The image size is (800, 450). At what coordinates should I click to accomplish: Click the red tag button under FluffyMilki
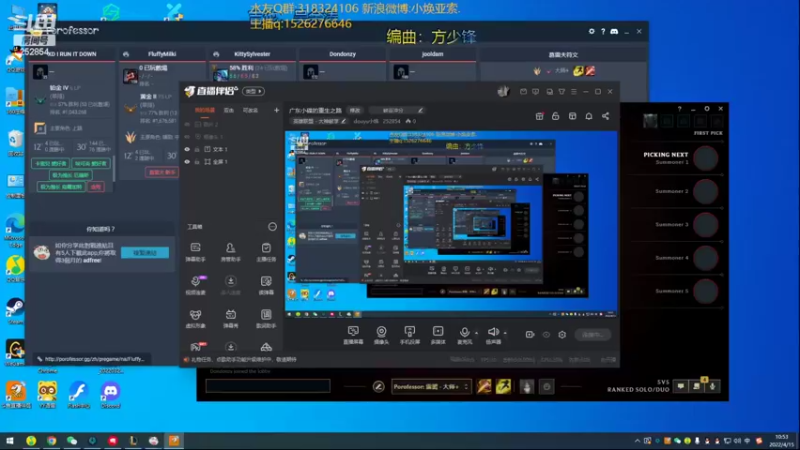coord(162,172)
